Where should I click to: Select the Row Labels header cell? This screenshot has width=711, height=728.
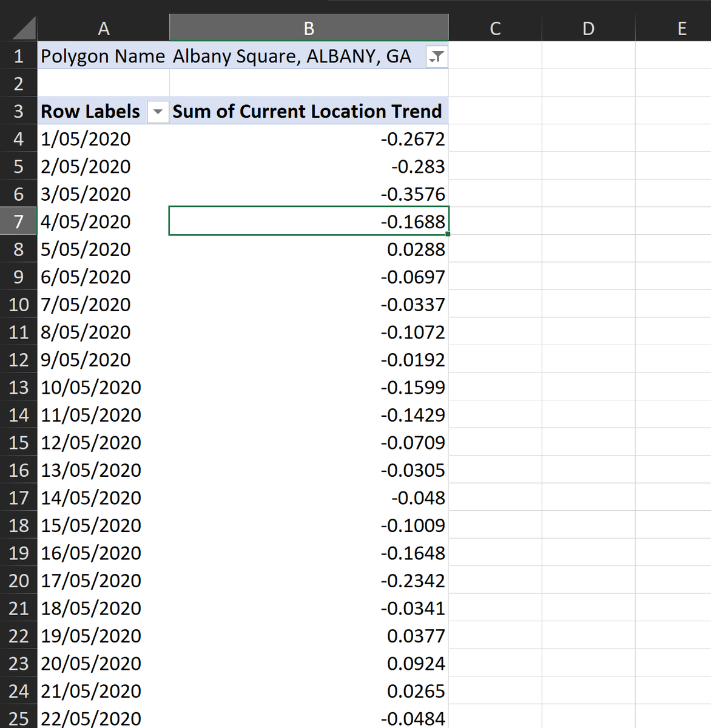(x=90, y=112)
